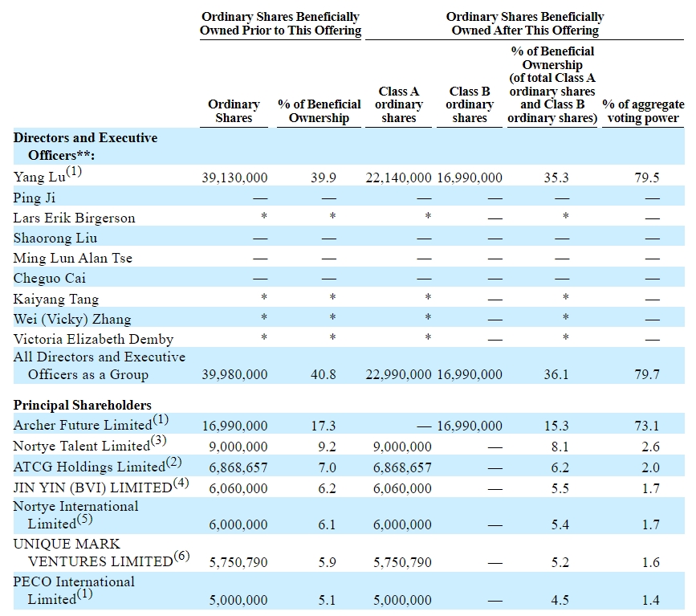
Task: Click the footnote (1) next to Yang Lu
Action: coord(75,172)
